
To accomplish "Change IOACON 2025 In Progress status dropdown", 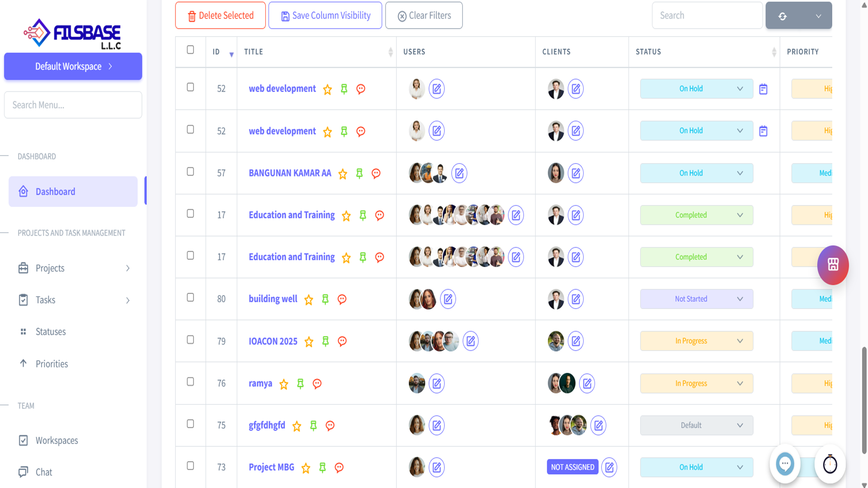I will click(696, 341).
